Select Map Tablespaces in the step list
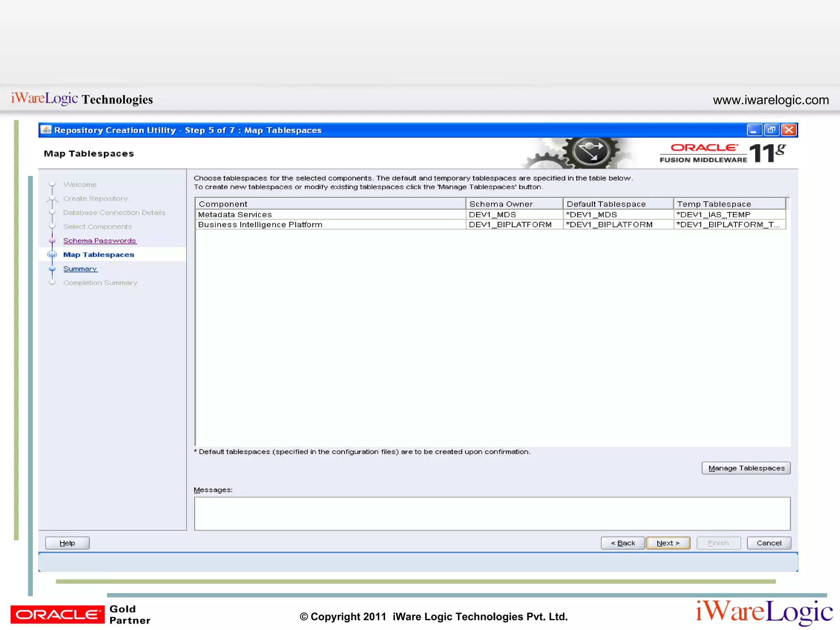 (x=98, y=255)
